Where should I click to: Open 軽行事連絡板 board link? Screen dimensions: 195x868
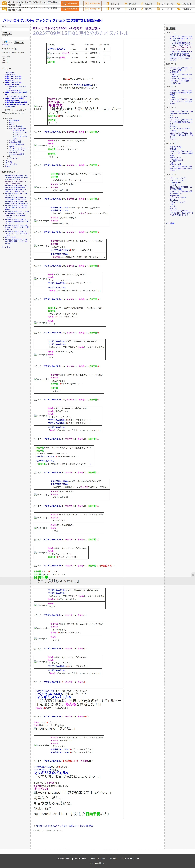(14, 120)
